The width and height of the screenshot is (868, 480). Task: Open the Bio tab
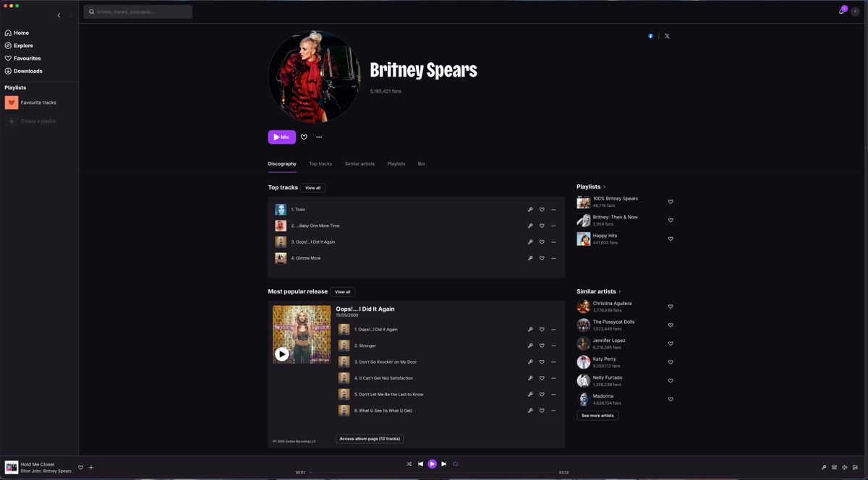pyautogui.click(x=421, y=163)
